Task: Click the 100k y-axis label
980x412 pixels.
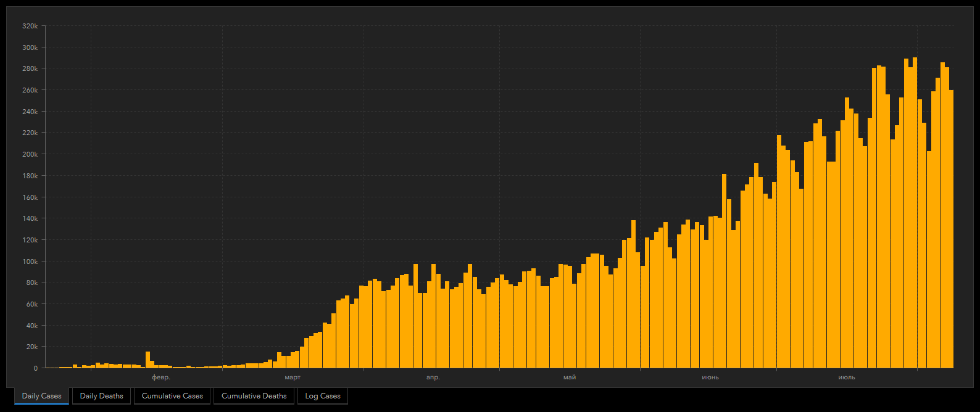Action: pos(30,262)
